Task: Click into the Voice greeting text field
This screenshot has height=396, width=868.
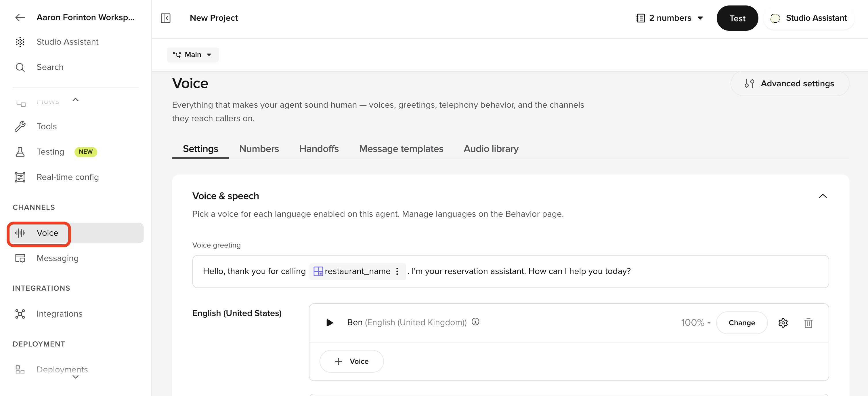Action: [x=510, y=272]
